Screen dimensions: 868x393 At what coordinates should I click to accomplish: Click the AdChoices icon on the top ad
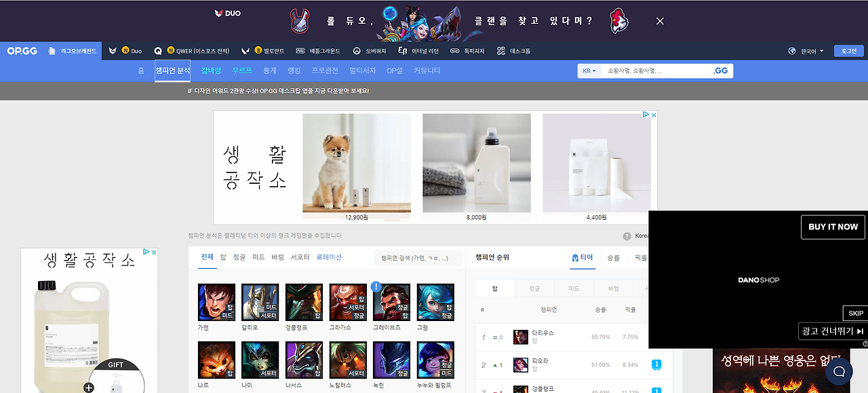(x=646, y=115)
